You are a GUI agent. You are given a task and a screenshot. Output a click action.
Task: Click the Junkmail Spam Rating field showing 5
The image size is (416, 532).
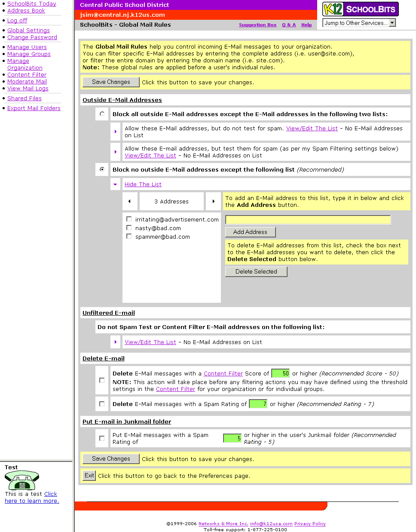pyautogui.click(x=232, y=438)
